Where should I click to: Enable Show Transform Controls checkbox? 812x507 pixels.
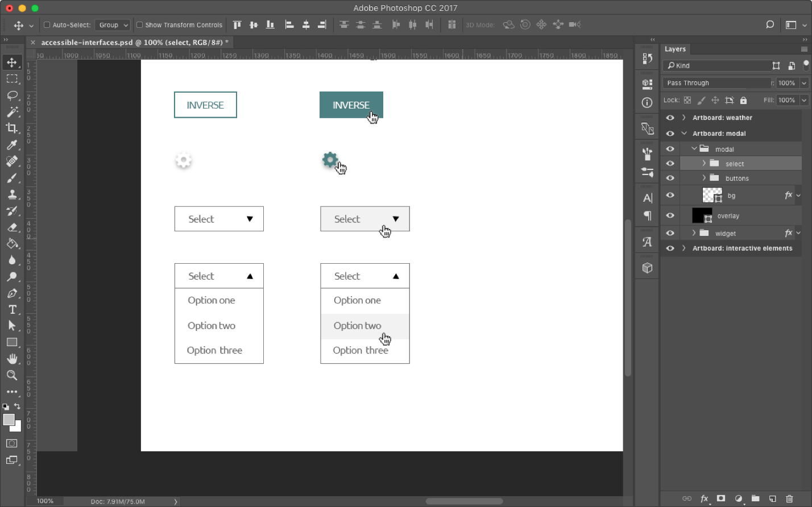point(139,25)
